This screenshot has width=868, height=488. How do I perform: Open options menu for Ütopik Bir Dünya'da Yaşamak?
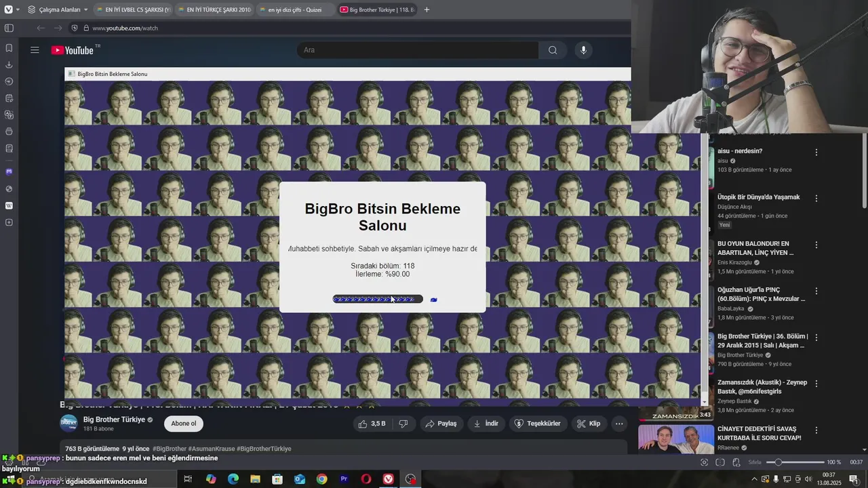816,199
